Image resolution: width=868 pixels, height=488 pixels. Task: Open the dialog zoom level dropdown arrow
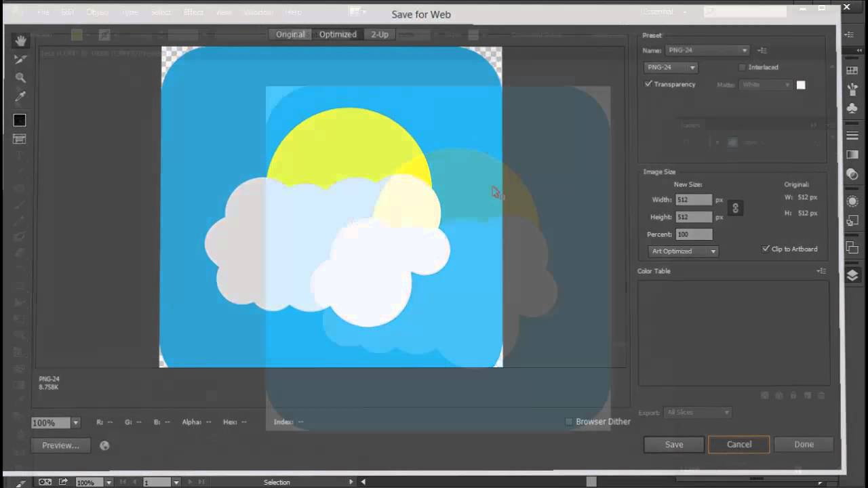(75, 422)
